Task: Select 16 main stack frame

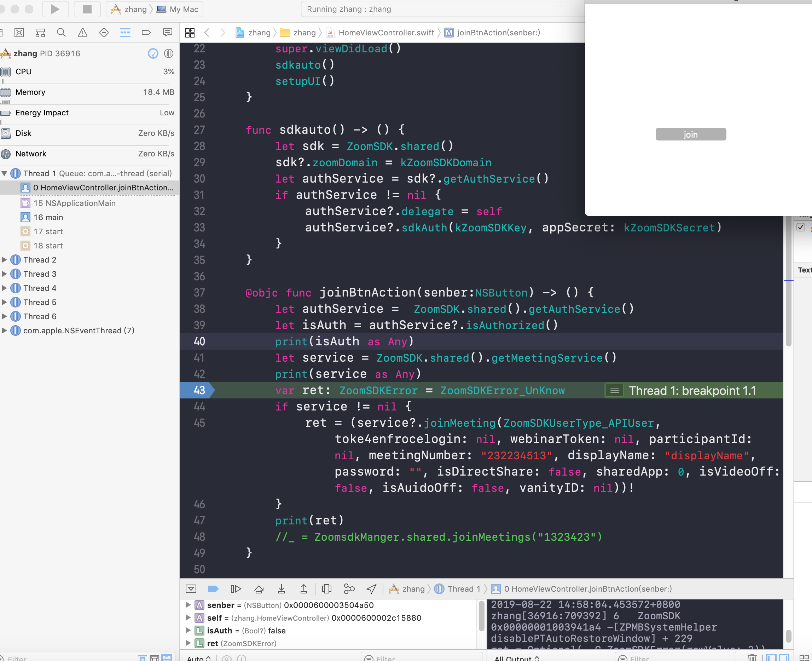Action: click(48, 217)
